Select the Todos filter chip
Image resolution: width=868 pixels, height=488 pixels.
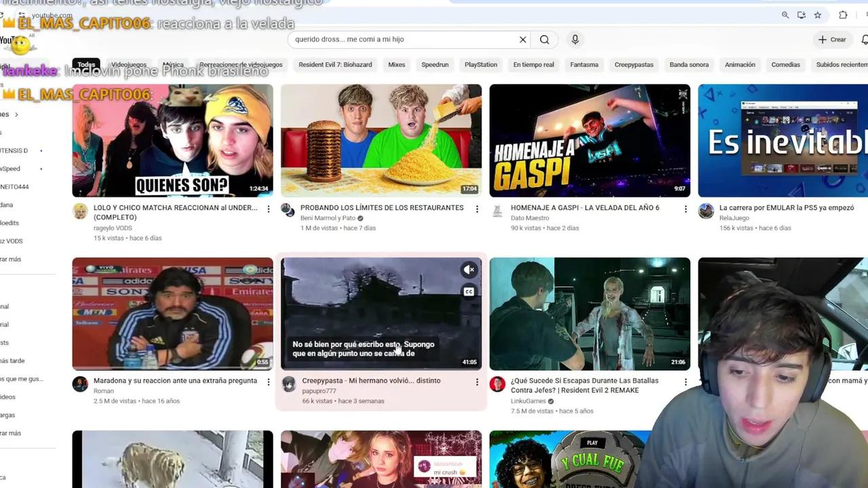click(x=86, y=64)
